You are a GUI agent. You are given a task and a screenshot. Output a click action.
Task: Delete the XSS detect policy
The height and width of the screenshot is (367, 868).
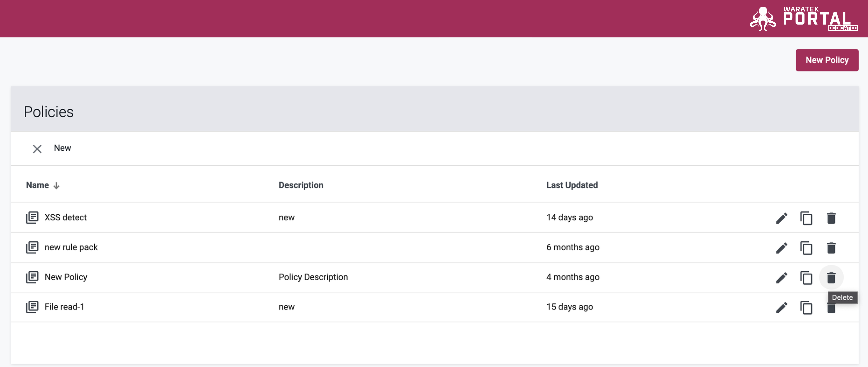click(831, 218)
